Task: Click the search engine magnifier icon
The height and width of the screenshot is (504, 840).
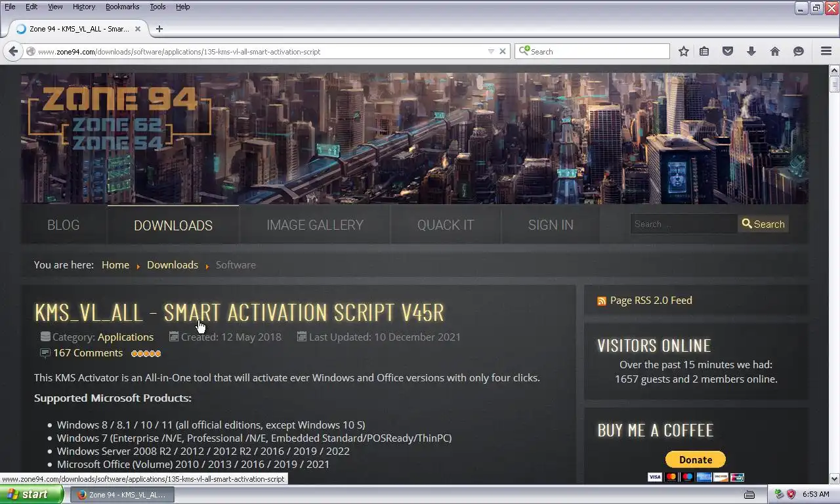Action: (x=524, y=51)
